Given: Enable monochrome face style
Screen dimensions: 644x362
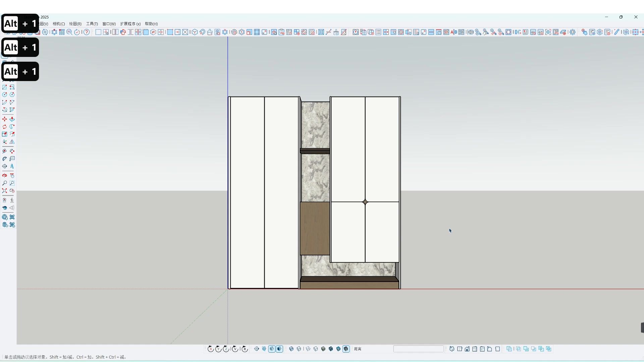Looking at the screenshot, I should (x=338, y=349).
